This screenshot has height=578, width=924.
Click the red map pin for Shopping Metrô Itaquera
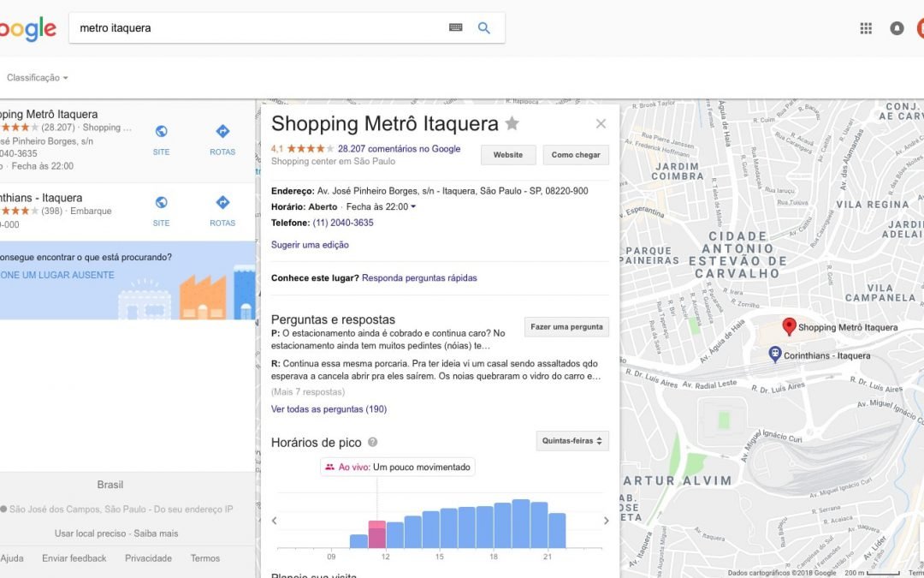789,326
